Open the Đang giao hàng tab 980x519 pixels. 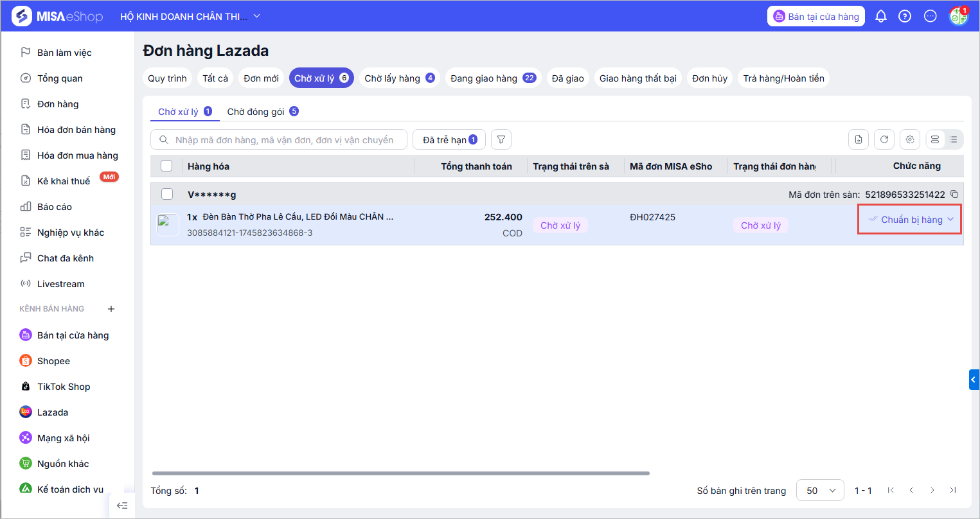(x=494, y=78)
